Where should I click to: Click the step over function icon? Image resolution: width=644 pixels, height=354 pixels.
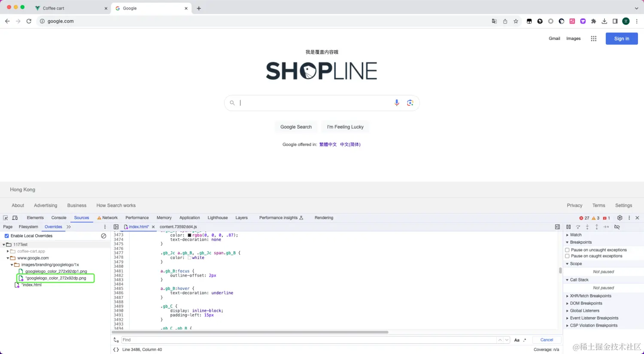578,227
